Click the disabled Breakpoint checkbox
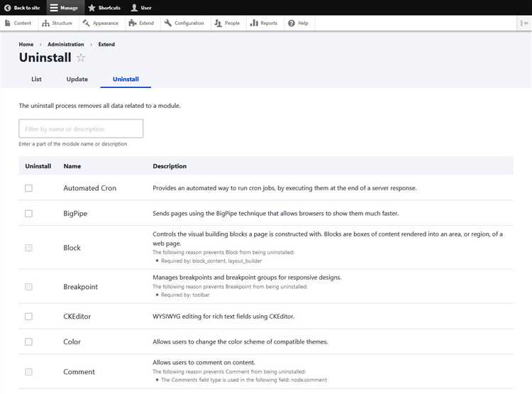Image resolution: width=532 pixels, height=394 pixels. click(29, 287)
